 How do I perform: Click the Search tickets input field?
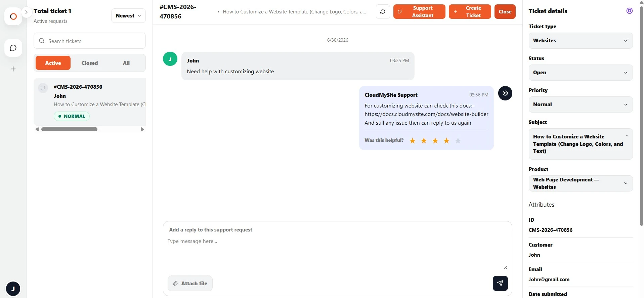coord(89,41)
